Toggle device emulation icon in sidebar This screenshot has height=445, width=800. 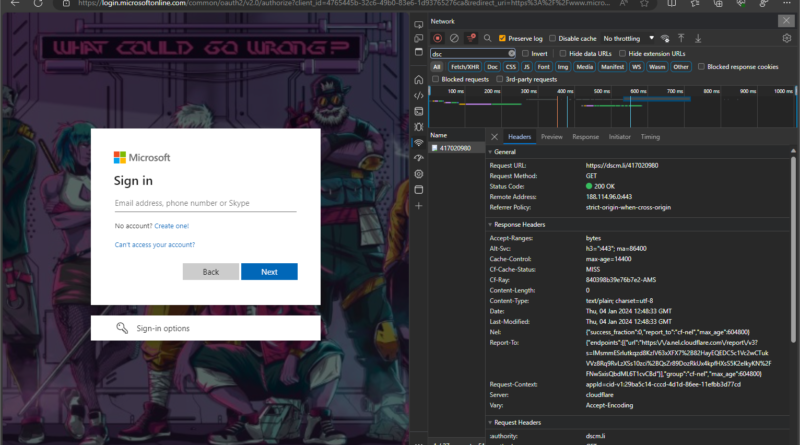419,38
